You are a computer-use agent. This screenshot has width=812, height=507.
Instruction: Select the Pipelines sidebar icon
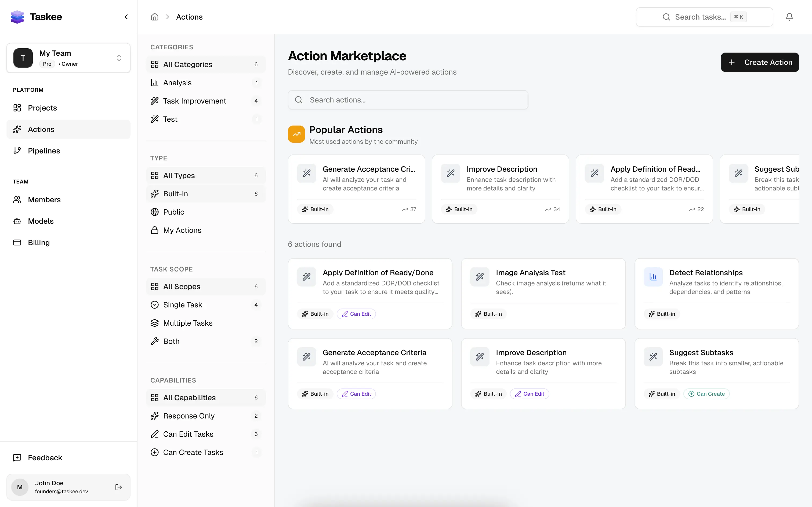17,150
